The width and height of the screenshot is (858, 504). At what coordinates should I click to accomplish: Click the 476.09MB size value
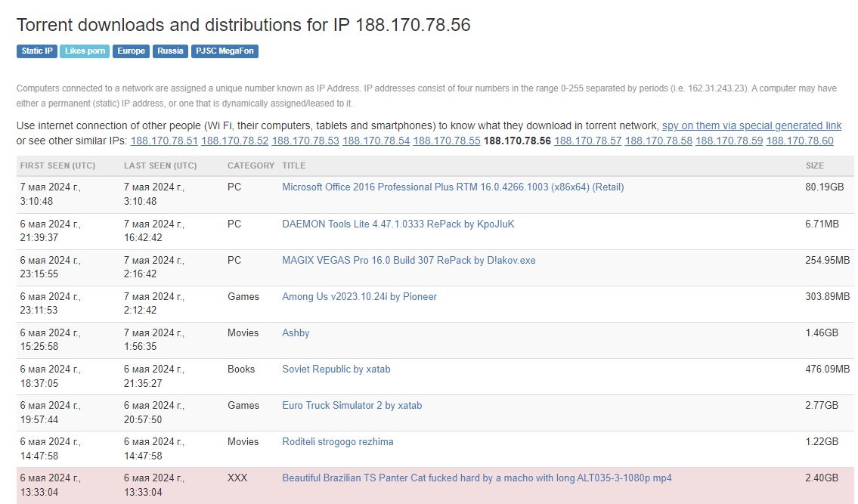point(827,369)
